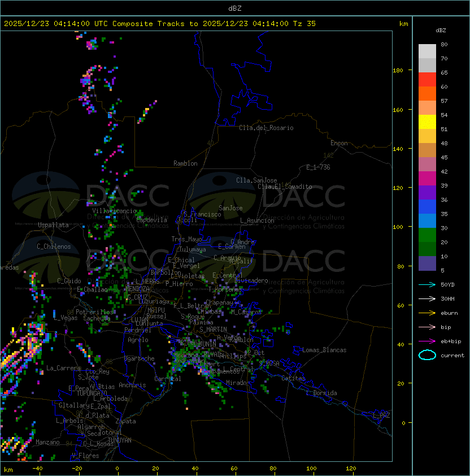Click the '120' tick on bottom km axis
470x476 pixels.
click(351, 469)
